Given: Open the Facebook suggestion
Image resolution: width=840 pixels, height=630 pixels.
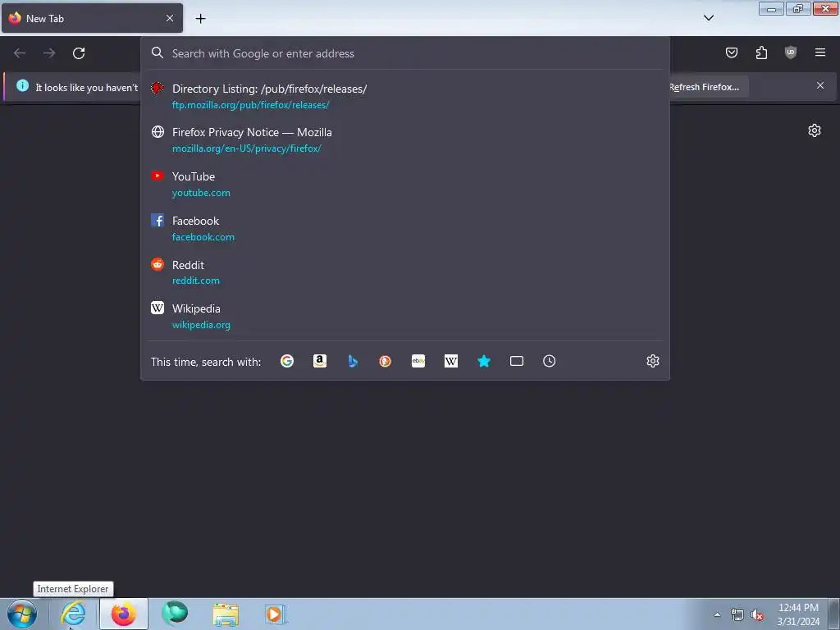Looking at the screenshot, I should (x=405, y=228).
